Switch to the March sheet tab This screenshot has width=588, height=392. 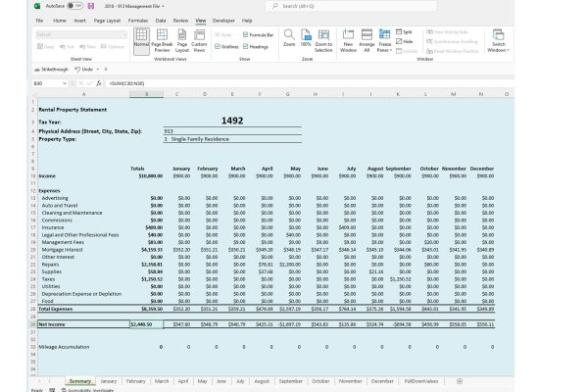point(162,381)
